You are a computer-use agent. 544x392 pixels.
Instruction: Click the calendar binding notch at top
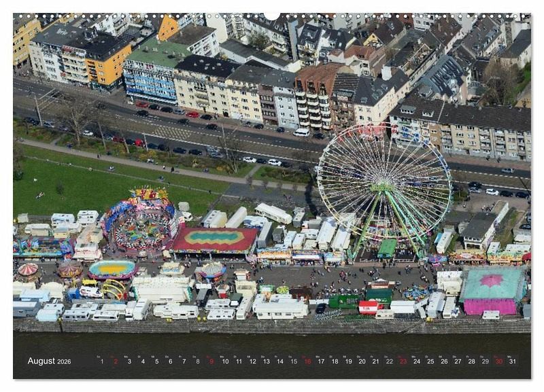pos(272,15)
